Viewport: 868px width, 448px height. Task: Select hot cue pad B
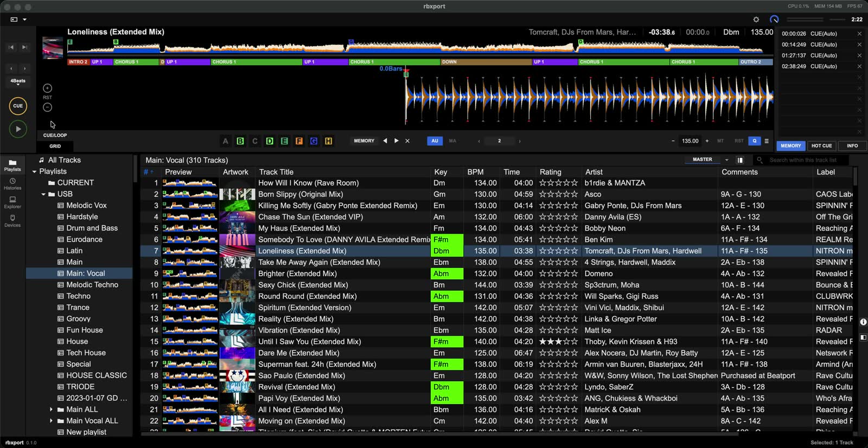[x=240, y=141]
